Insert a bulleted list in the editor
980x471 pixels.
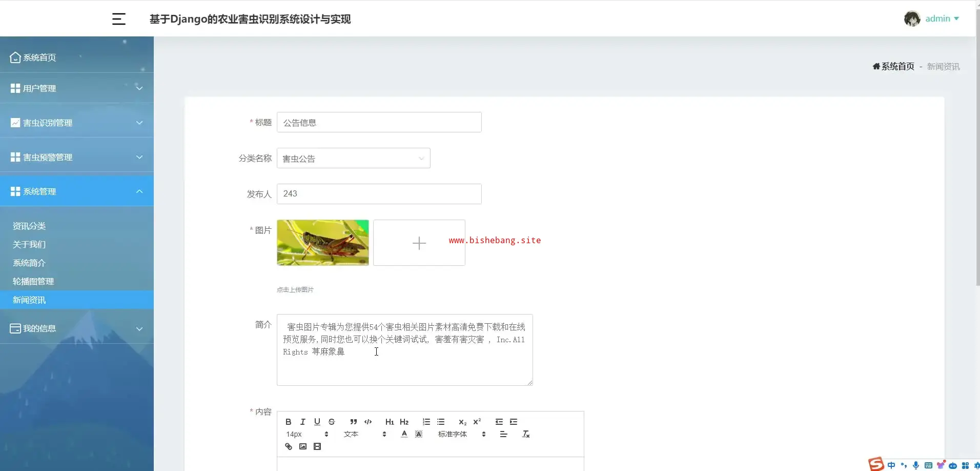coord(441,422)
